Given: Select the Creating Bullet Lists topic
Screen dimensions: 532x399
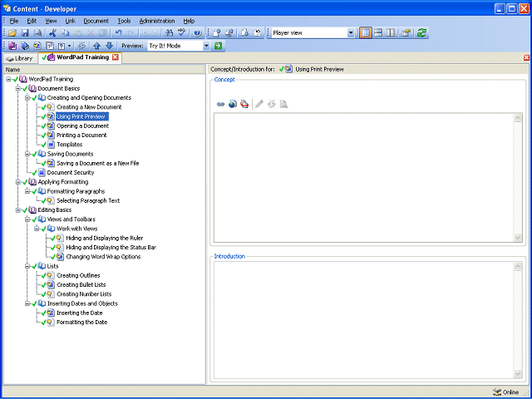Looking at the screenshot, I should 81,285.
